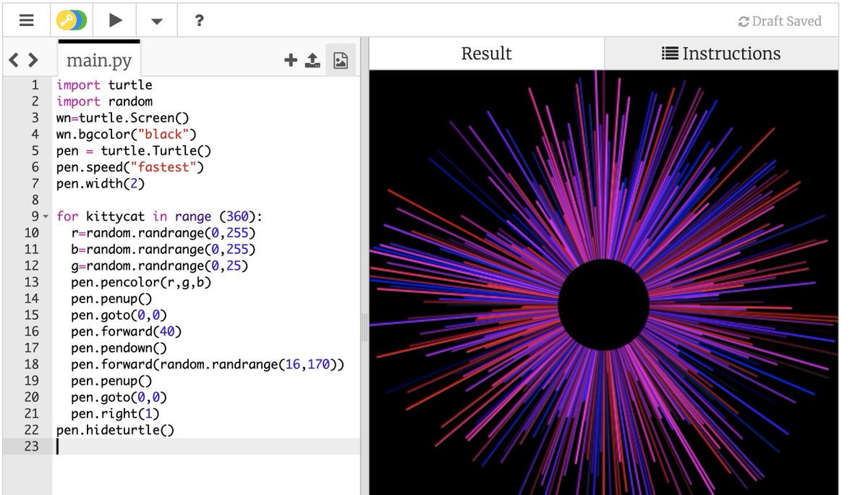Click line number 1 in gutter
Screen dimensions: 868x495
tap(34, 85)
